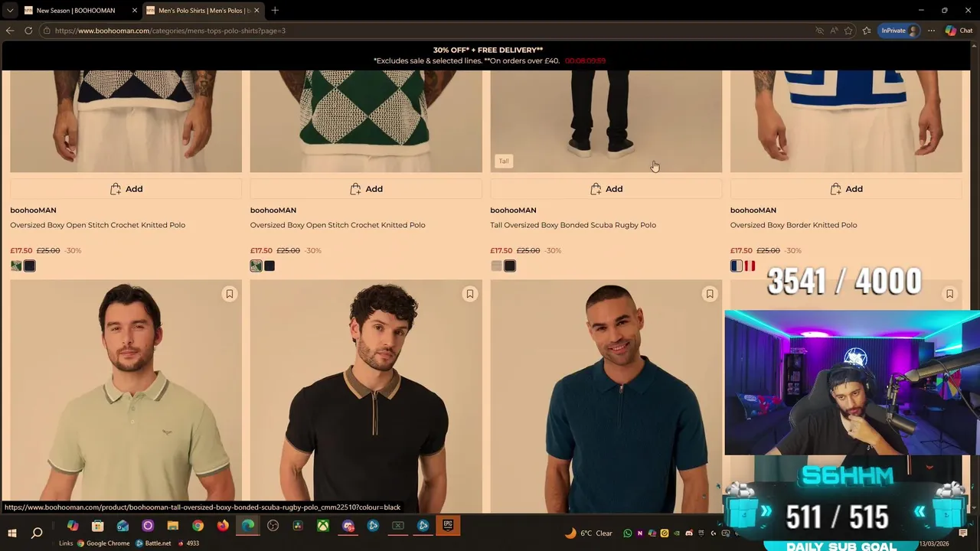
Task: Open the notification center icon
Action: pos(963,533)
